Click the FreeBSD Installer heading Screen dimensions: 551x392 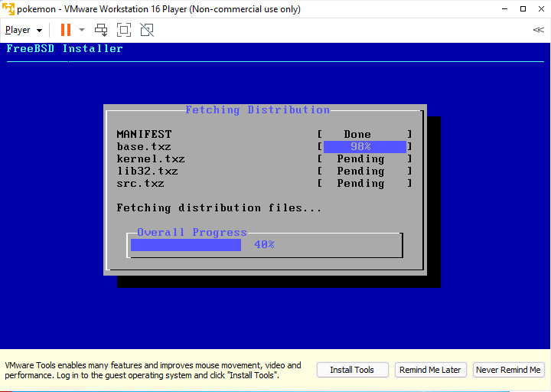pos(64,48)
